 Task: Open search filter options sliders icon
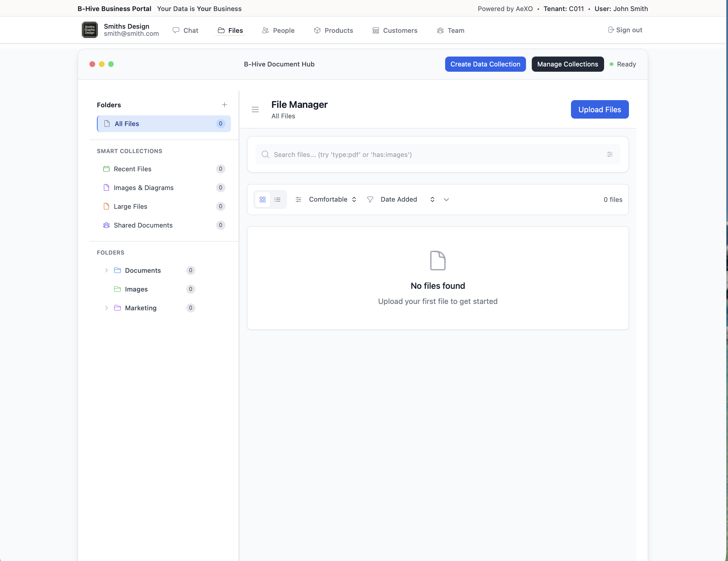pos(609,154)
